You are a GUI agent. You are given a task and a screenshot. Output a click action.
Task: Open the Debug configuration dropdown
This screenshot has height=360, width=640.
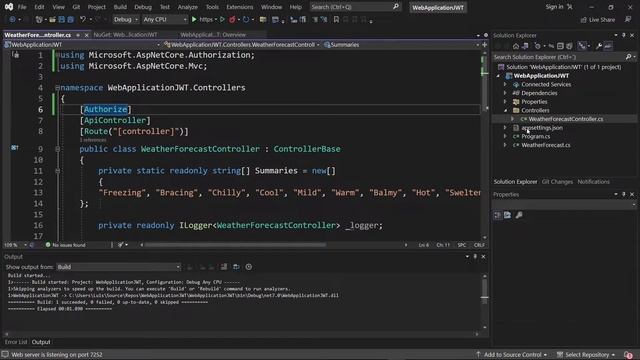[x=125, y=20]
